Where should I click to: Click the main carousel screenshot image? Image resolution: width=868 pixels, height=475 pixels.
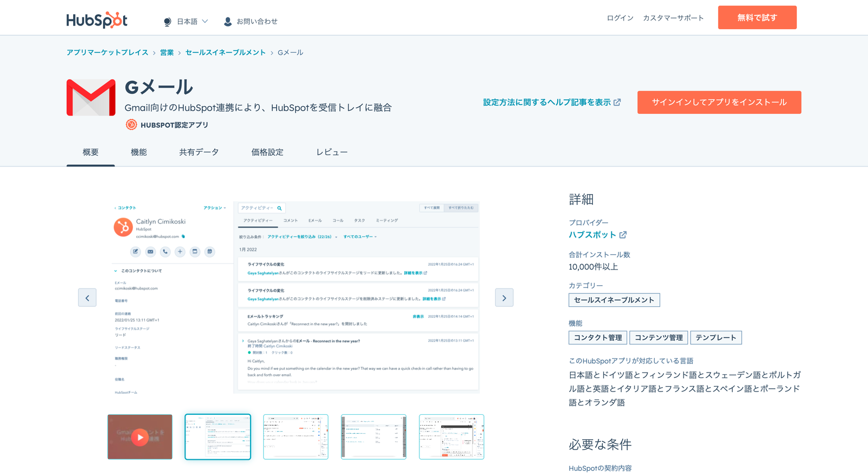[x=296, y=298]
